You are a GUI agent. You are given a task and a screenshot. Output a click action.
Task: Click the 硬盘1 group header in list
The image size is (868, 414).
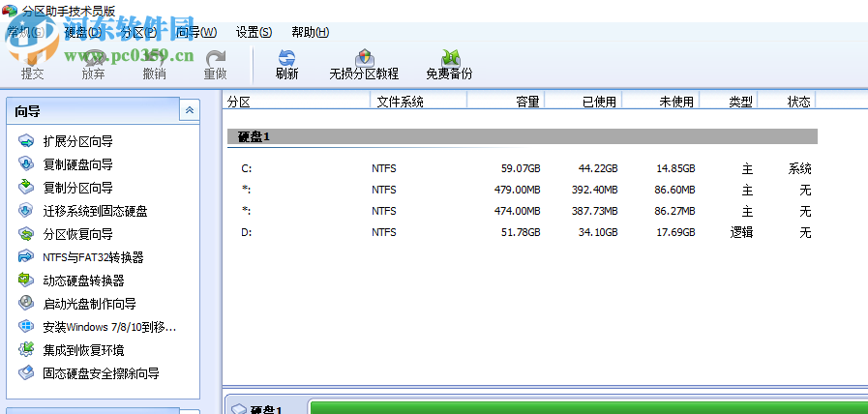pyautogui.click(x=522, y=136)
